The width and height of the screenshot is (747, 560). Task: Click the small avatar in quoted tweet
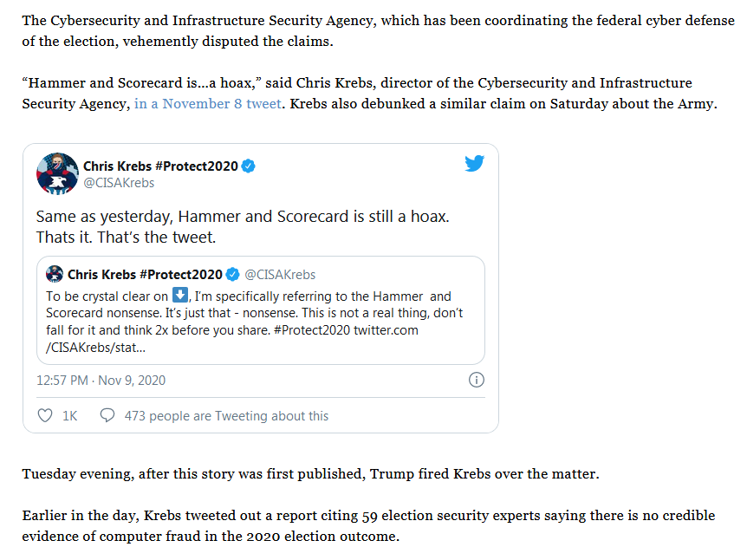pyautogui.click(x=55, y=275)
